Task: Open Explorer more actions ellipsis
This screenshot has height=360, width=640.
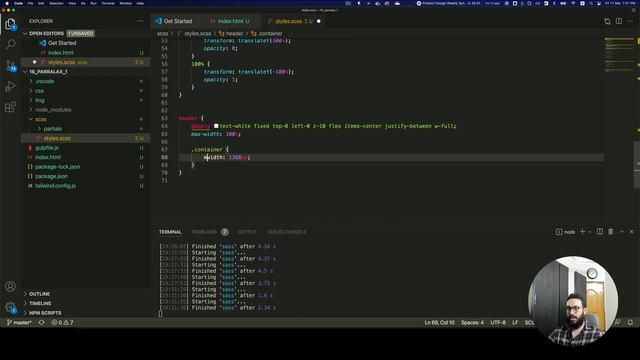Action: (x=140, y=21)
